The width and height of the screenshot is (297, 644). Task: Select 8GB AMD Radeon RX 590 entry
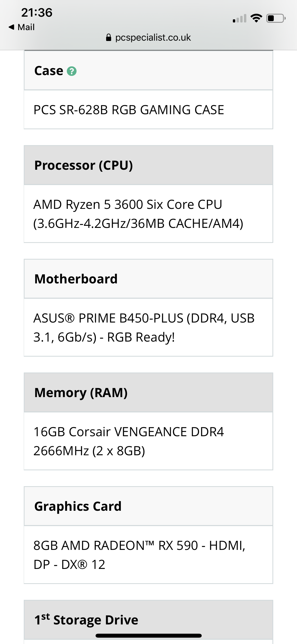pyautogui.click(x=148, y=555)
